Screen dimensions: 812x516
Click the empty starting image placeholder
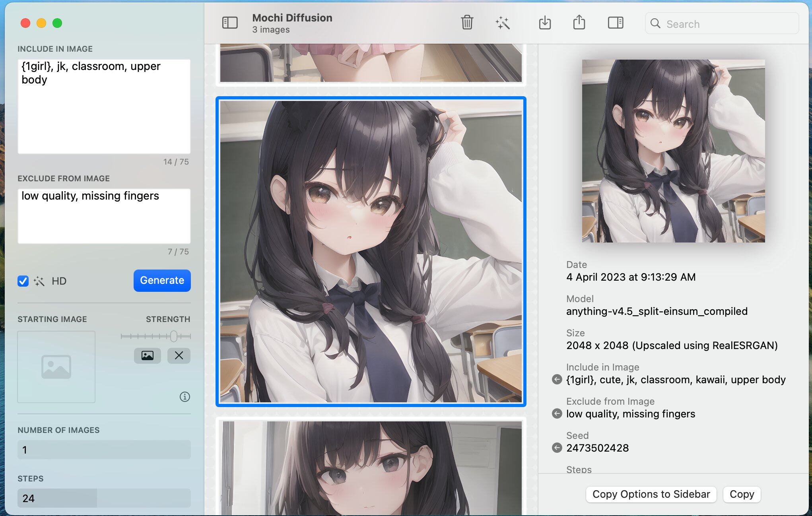(56, 367)
